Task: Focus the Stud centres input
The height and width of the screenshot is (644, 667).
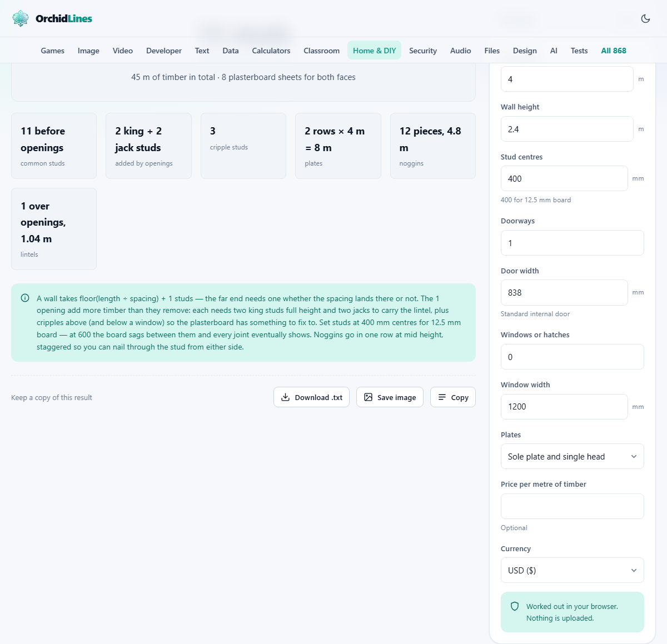Action: point(564,178)
